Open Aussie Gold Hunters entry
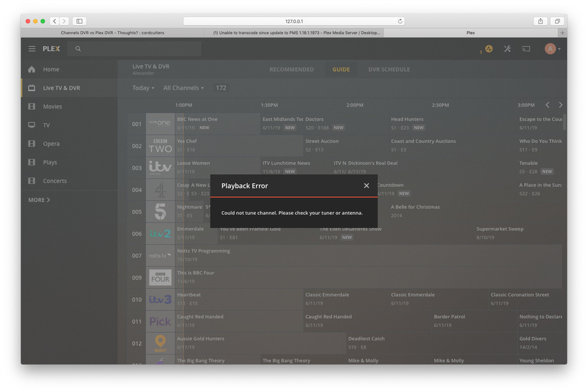The width and height of the screenshot is (588, 392). [260, 343]
